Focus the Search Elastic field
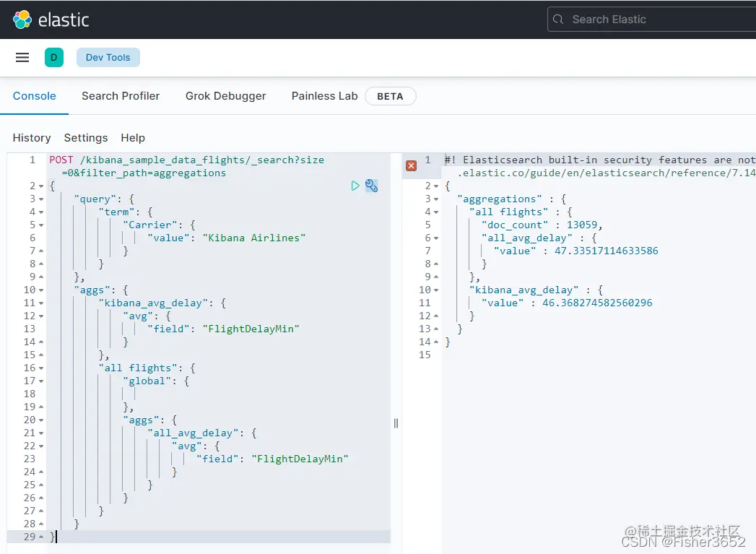The height and width of the screenshot is (554, 756). click(x=652, y=20)
